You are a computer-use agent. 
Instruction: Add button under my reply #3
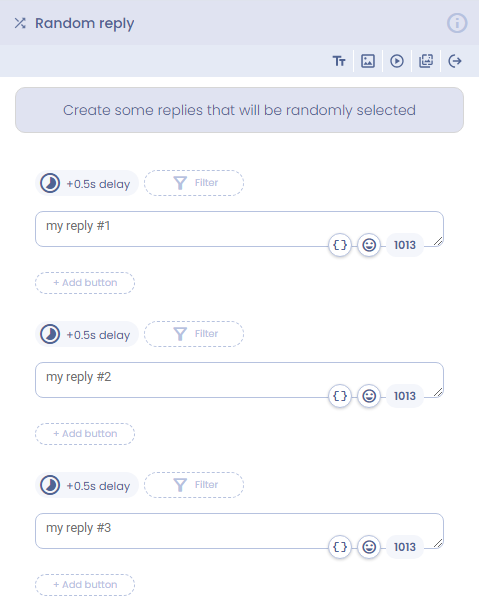tap(85, 585)
